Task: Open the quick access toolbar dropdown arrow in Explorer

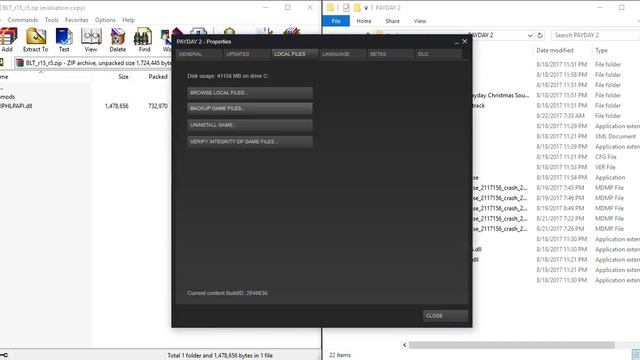Action: point(366,8)
